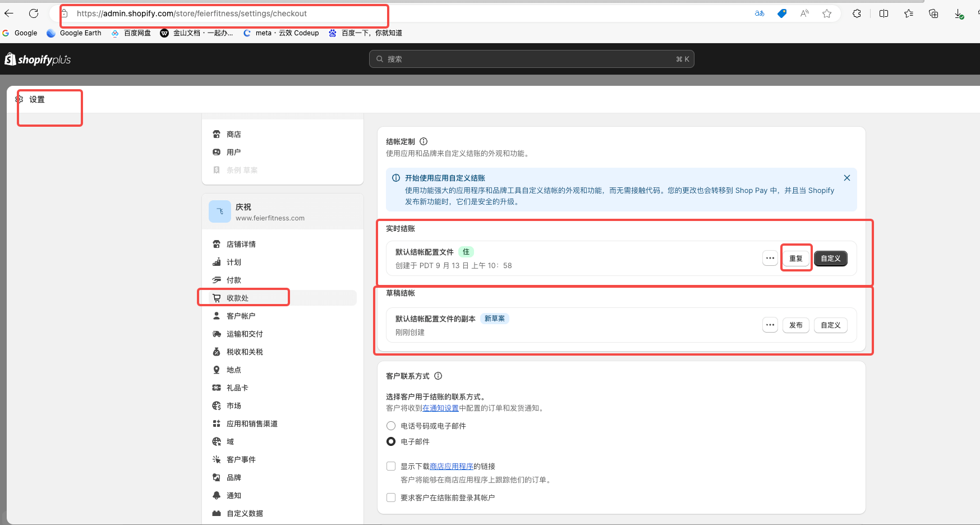Screen dimensions: 980x525
Task: Click the Shopify 搜索 search field
Action: coord(531,59)
